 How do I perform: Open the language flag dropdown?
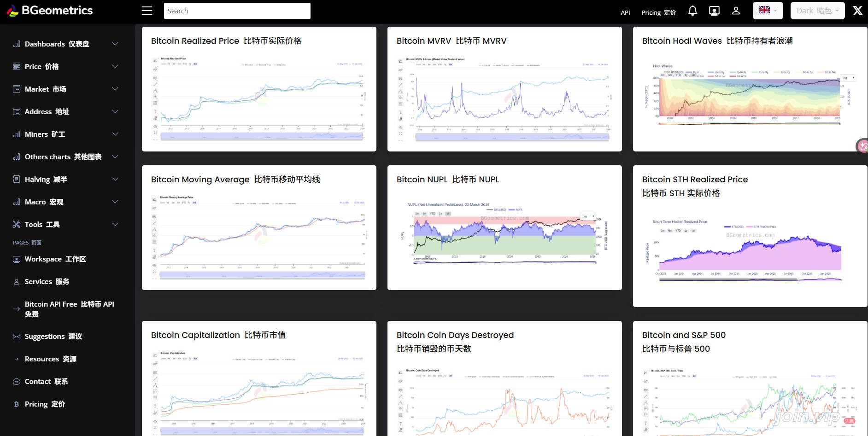click(x=768, y=11)
